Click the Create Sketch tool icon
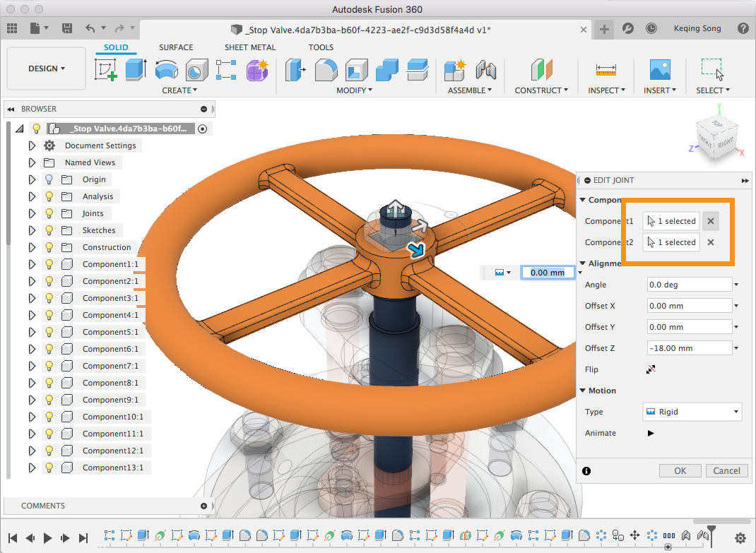 tap(106, 70)
